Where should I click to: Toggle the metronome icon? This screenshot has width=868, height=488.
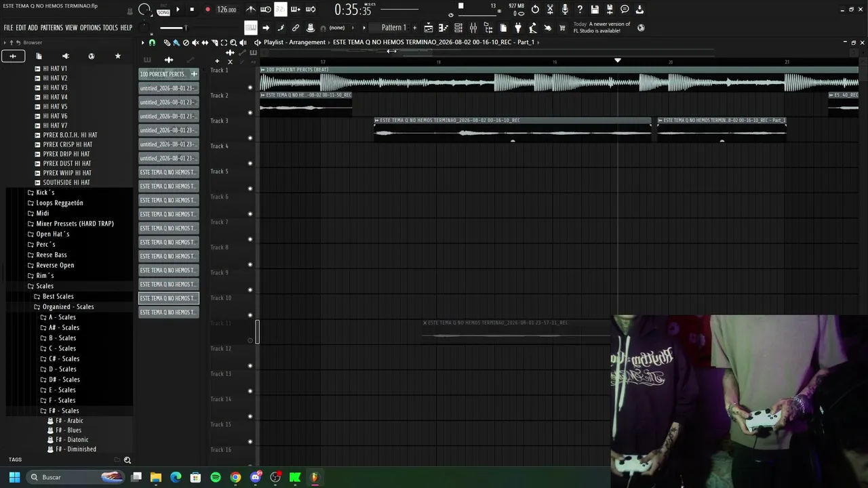pyautogui.click(x=251, y=9)
